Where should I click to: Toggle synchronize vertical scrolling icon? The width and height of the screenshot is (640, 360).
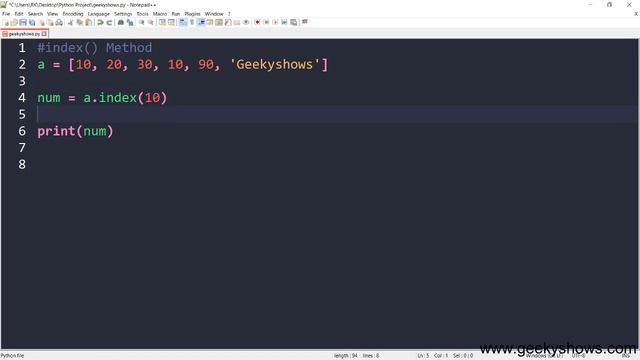click(x=162, y=22)
